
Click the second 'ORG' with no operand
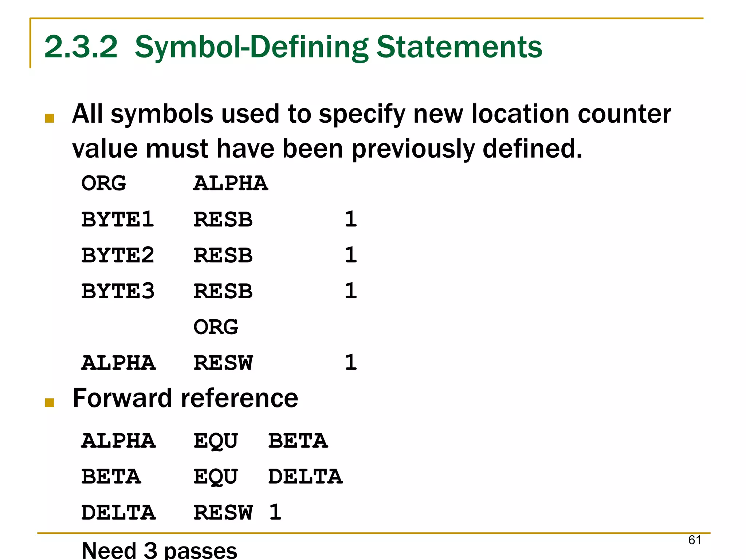(x=216, y=327)
